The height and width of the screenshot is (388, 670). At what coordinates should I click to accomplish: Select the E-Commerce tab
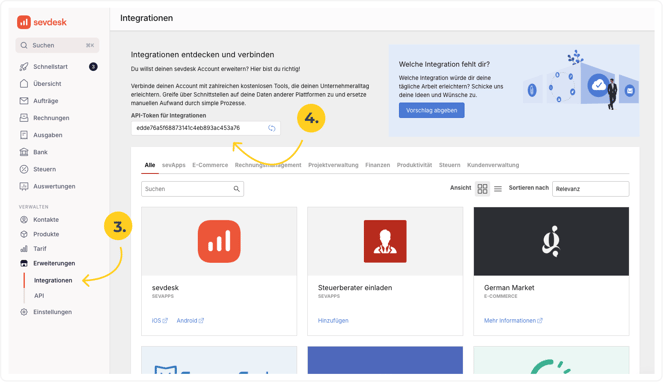tap(210, 165)
